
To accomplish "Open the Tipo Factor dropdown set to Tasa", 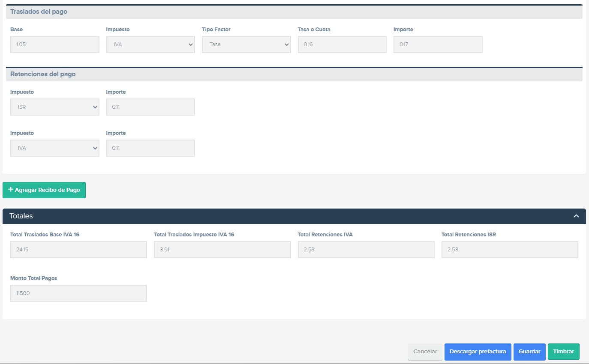I will tap(246, 45).
